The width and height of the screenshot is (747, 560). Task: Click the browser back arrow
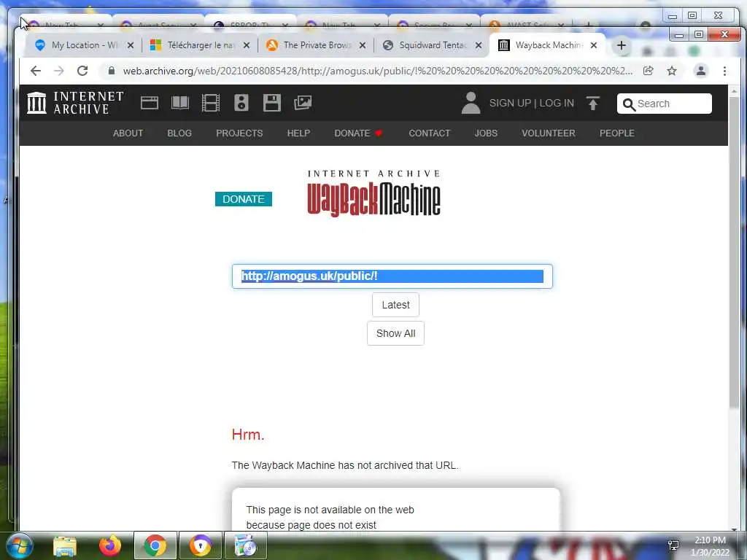(35, 71)
